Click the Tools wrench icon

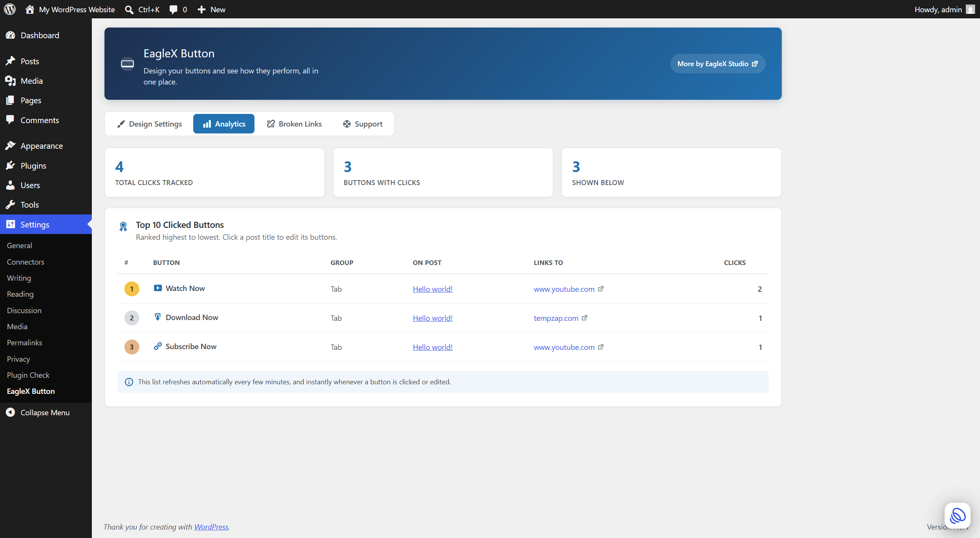tap(10, 205)
